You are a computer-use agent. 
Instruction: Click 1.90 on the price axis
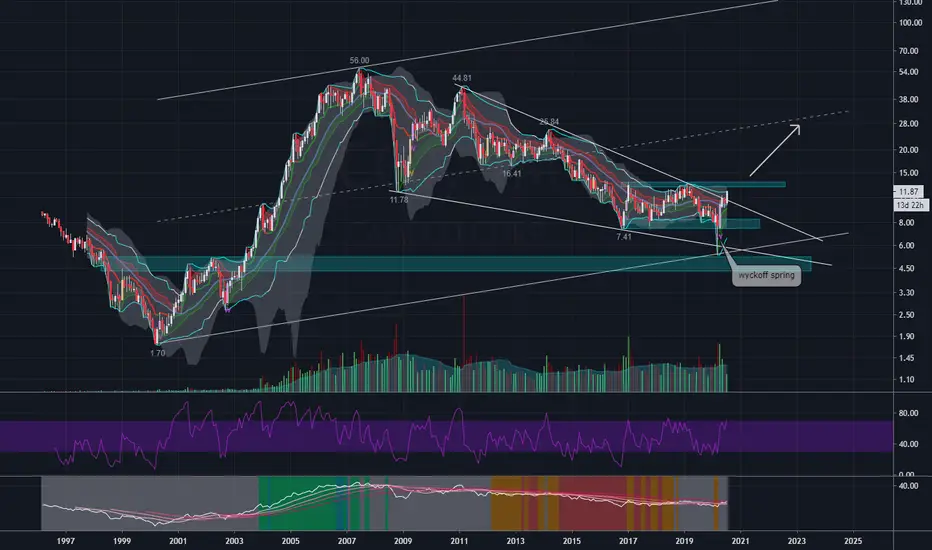coord(906,336)
